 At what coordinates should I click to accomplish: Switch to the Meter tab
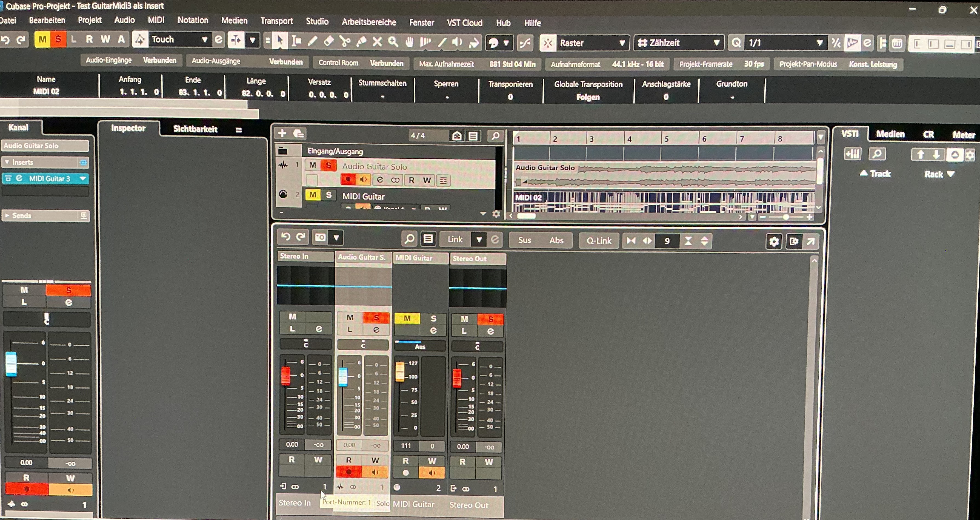point(963,135)
